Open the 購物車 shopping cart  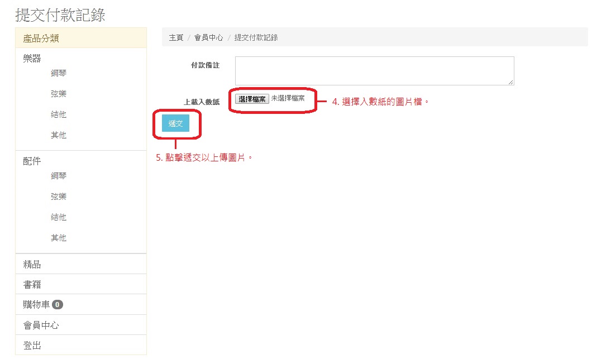(37, 304)
